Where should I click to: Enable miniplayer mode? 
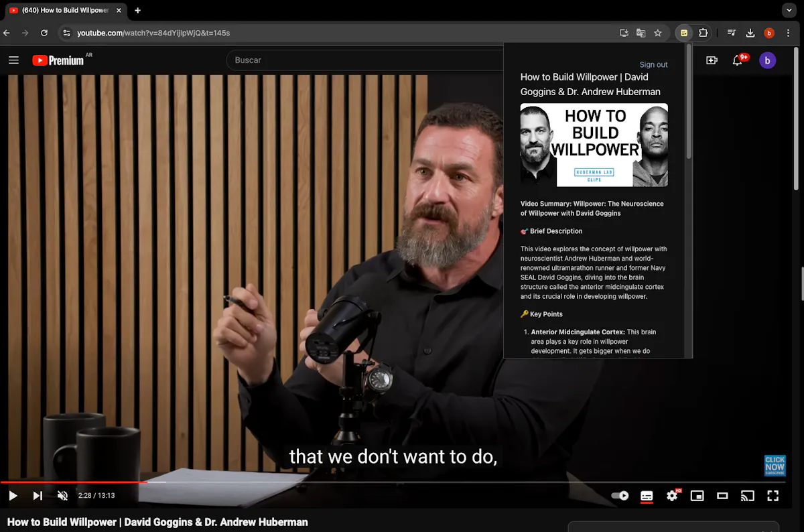pyautogui.click(x=697, y=496)
